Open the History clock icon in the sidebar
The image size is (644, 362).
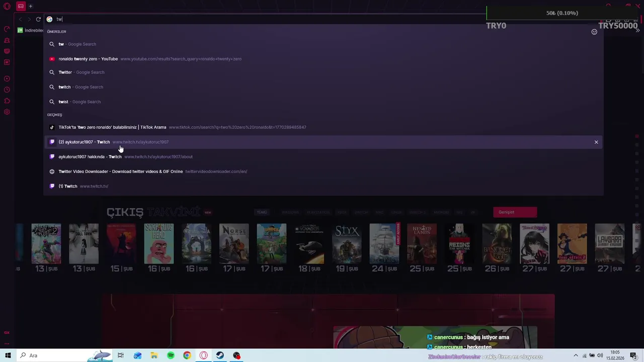(7, 90)
